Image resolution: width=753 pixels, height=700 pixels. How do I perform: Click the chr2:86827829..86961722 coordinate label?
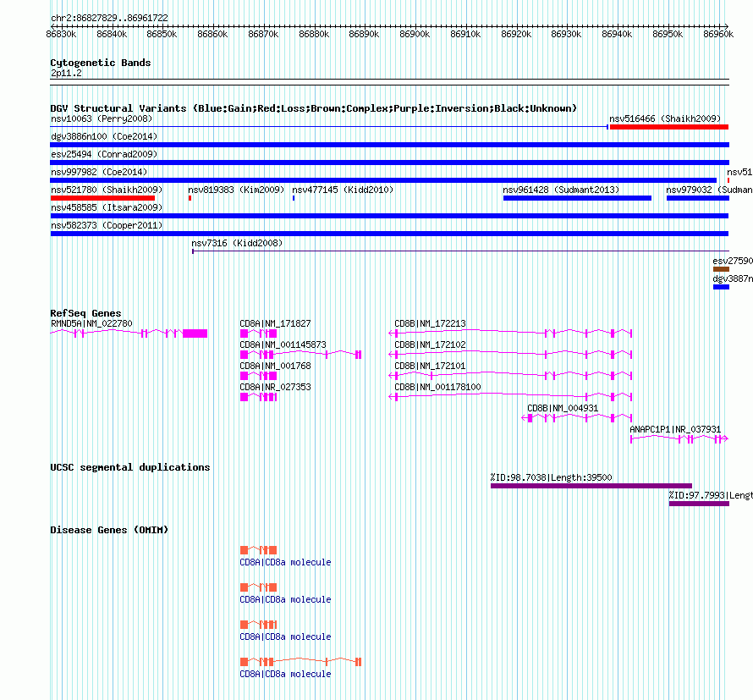[x=109, y=18]
